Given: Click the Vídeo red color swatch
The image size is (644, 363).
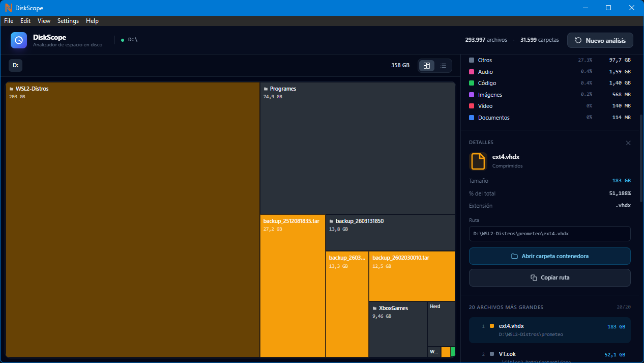Looking at the screenshot, I should pos(472,106).
